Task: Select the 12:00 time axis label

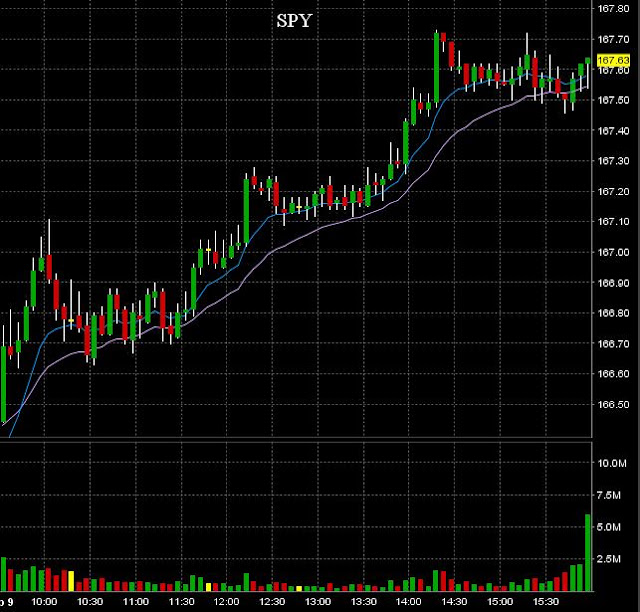Action: click(227, 602)
